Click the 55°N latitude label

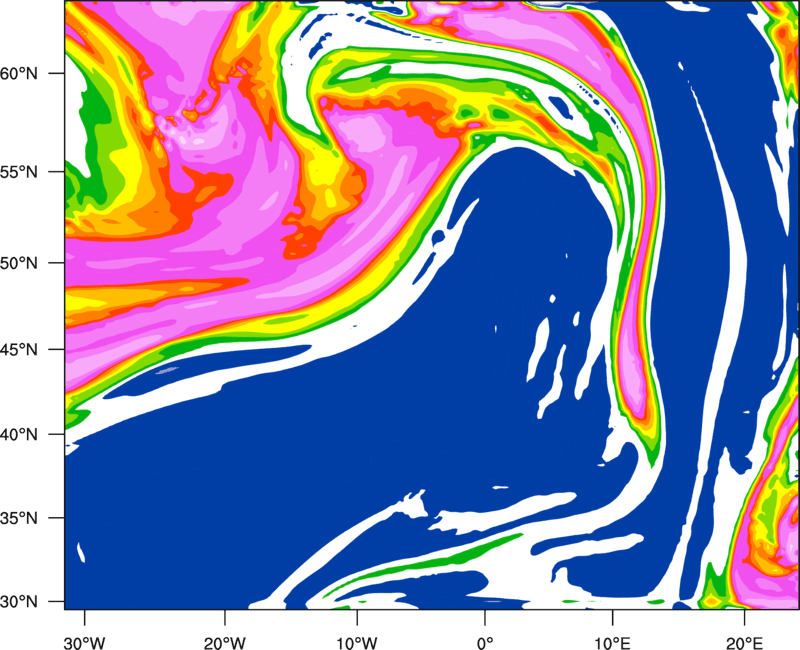19,172
